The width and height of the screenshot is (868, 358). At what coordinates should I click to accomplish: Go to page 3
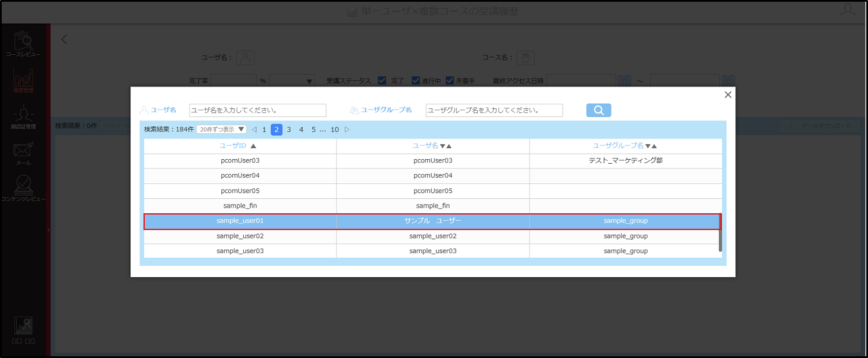click(x=289, y=130)
